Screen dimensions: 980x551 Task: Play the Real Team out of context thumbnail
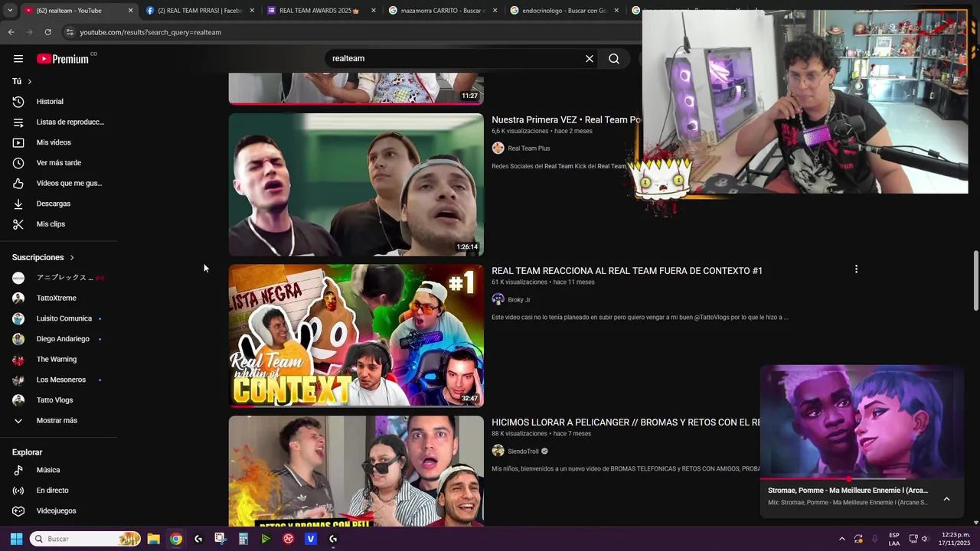click(x=356, y=336)
